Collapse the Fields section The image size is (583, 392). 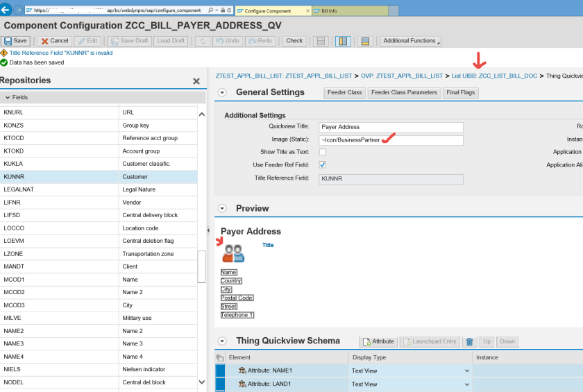coord(8,97)
